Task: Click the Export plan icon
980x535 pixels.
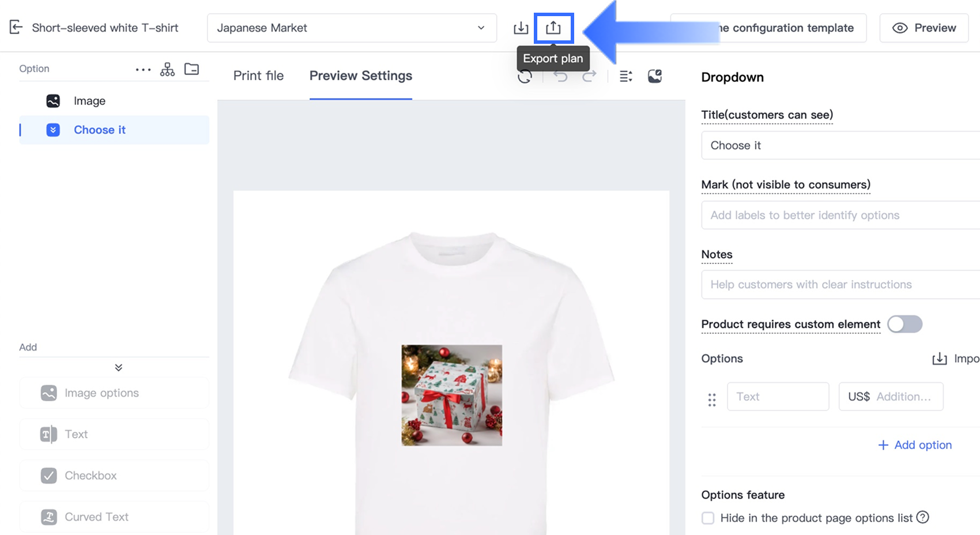Action: (553, 28)
